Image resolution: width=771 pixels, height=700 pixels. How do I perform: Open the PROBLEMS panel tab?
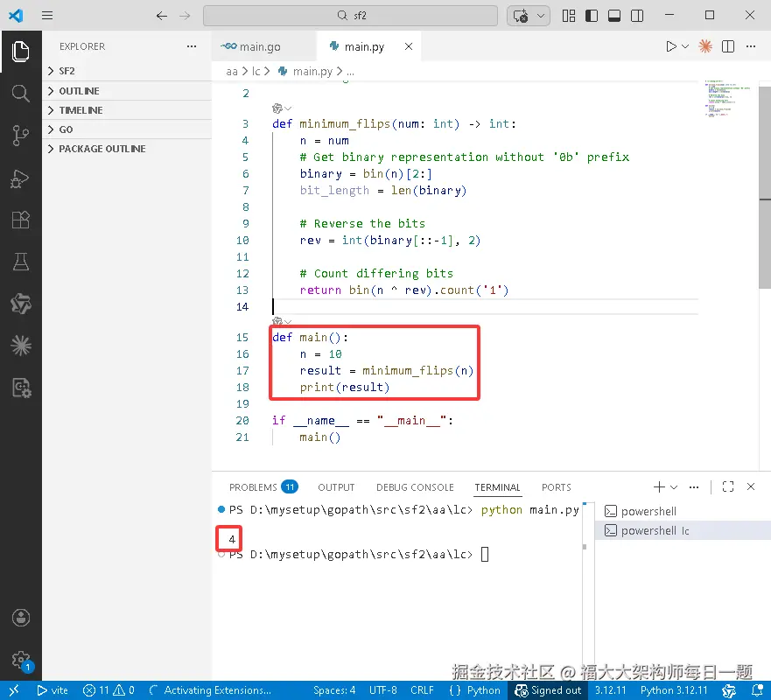tap(263, 486)
